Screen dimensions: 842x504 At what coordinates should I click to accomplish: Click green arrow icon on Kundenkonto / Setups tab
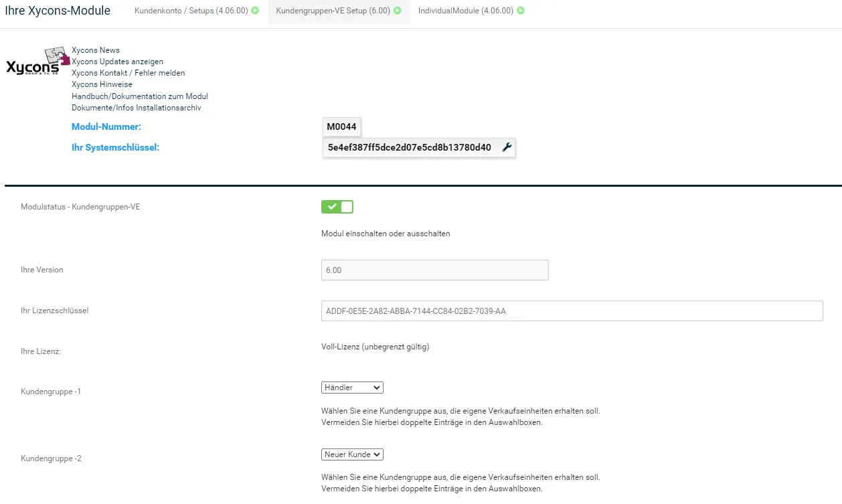click(x=255, y=11)
